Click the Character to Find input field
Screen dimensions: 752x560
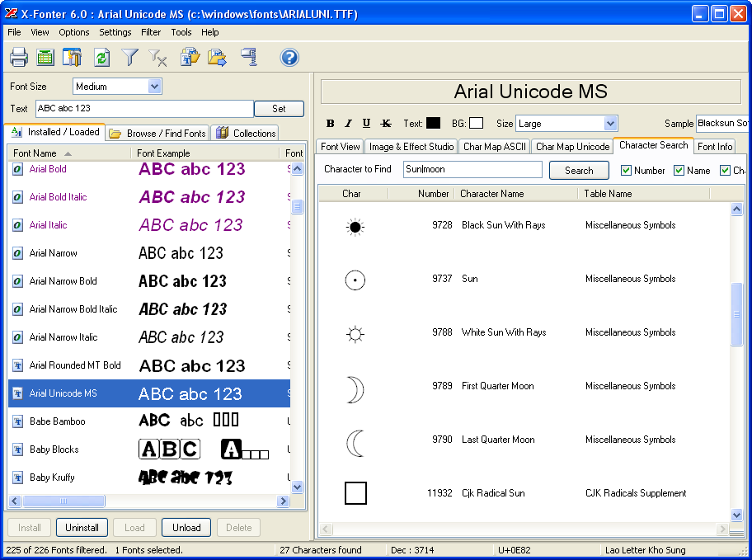pos(472,169)
